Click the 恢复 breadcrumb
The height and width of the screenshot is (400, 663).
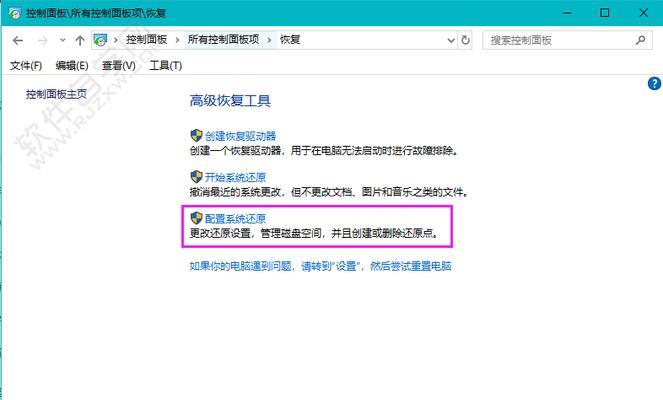tap(290, 40)
